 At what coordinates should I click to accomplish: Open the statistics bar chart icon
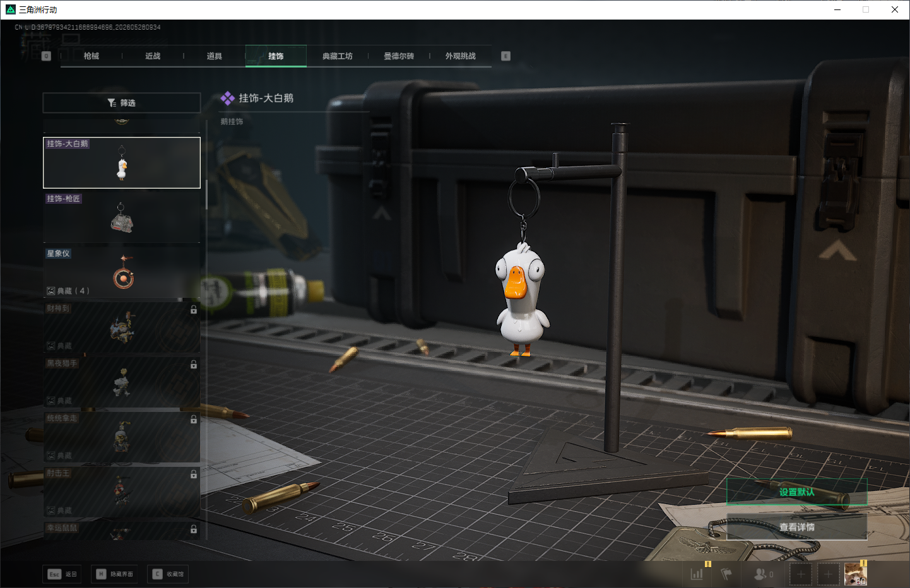pyautogui.click(x=697, y=574)
